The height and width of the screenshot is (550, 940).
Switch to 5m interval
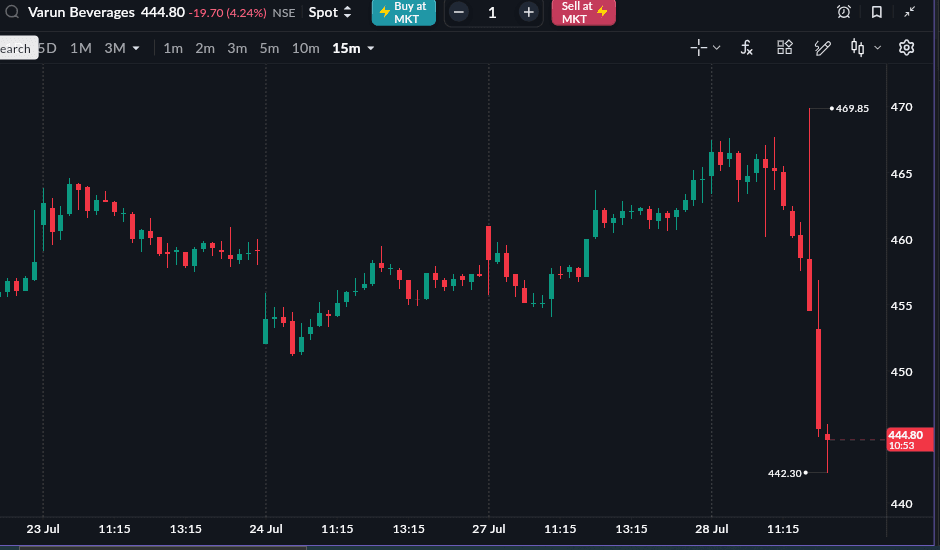269,48
